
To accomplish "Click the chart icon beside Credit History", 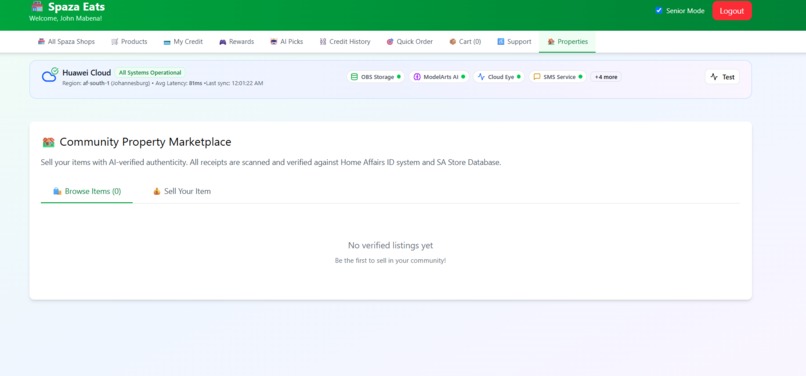I will point(323,42).
